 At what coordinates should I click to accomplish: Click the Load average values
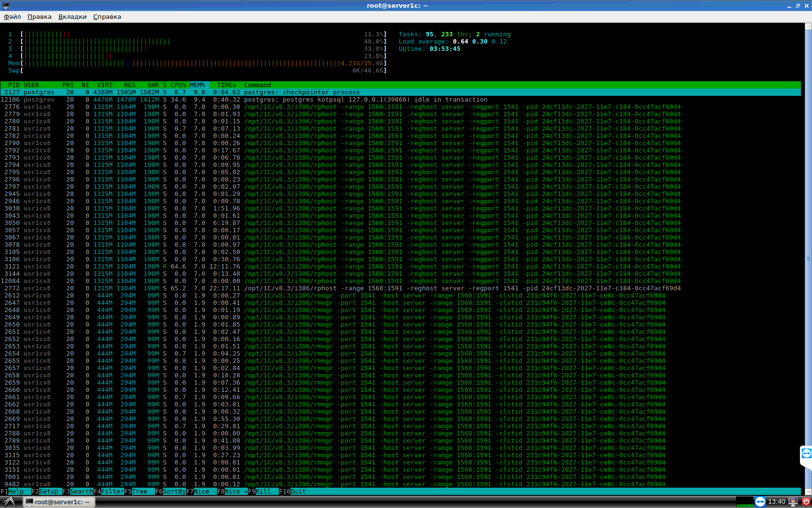point(480,42)
